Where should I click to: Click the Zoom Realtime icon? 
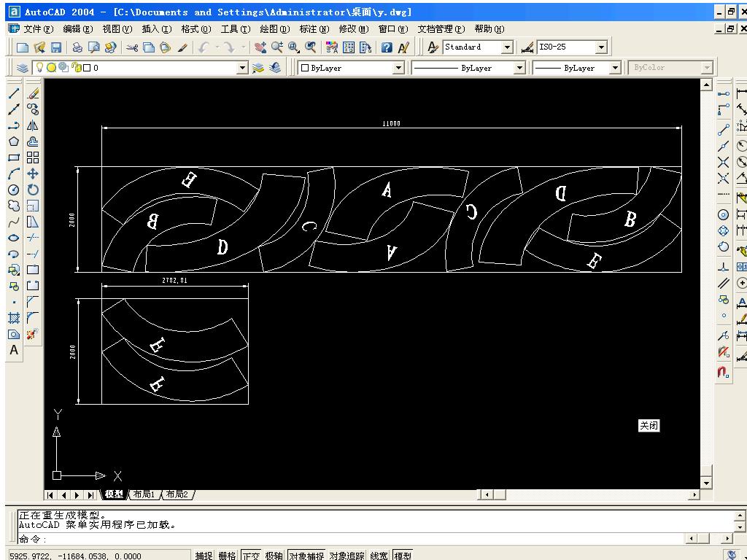click(x=276, y=47)
